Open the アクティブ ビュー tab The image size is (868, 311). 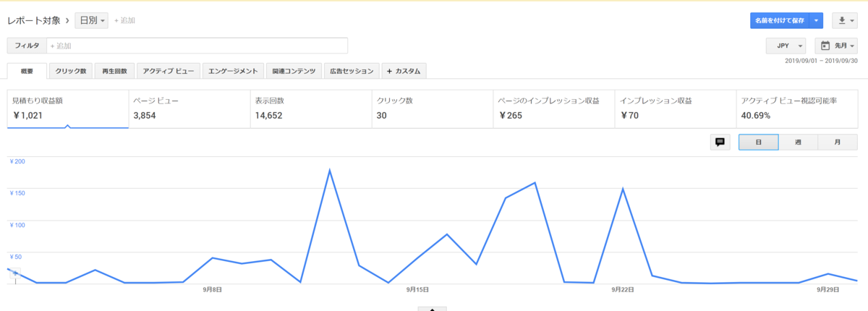click(x=168, y=71)
